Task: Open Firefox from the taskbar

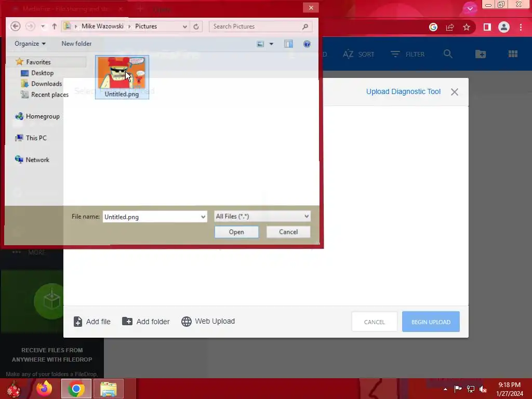Action: (x=45, y=389)
